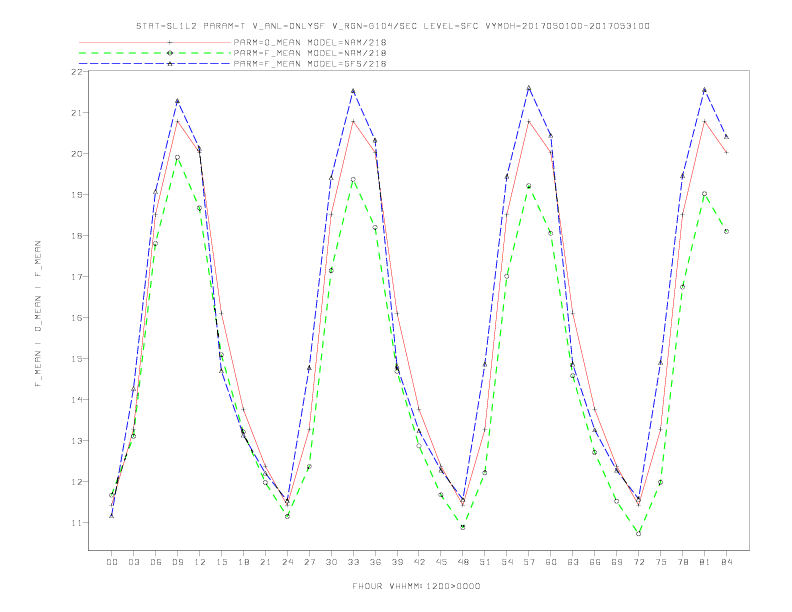Select legend entry PARM=O_MEAN MODEL=NAM/218

click(310, 42)
